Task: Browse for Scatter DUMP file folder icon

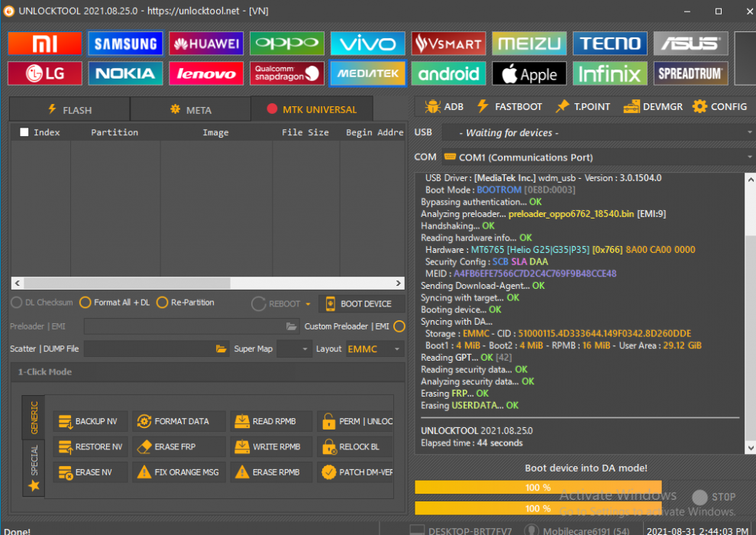Action: point(221,349)
